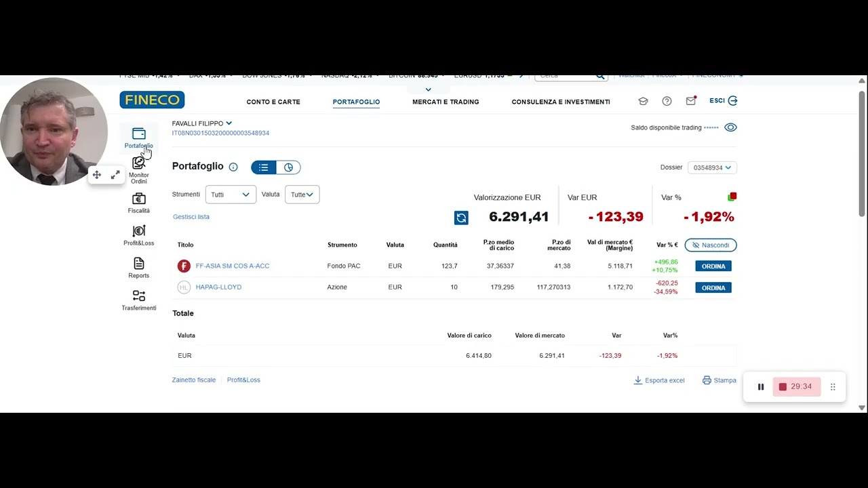Open Portafoglio in the left sidebar
868x488 pixels.
[x=138, y=138]
